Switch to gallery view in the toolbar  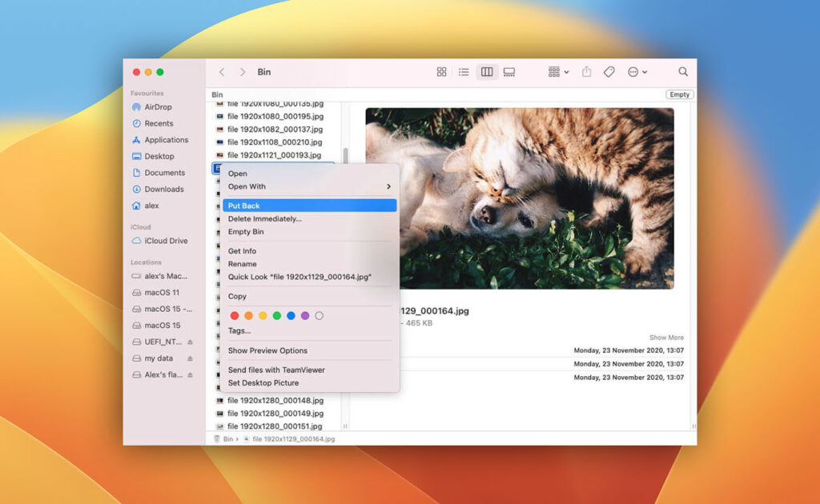pos(510,71)
